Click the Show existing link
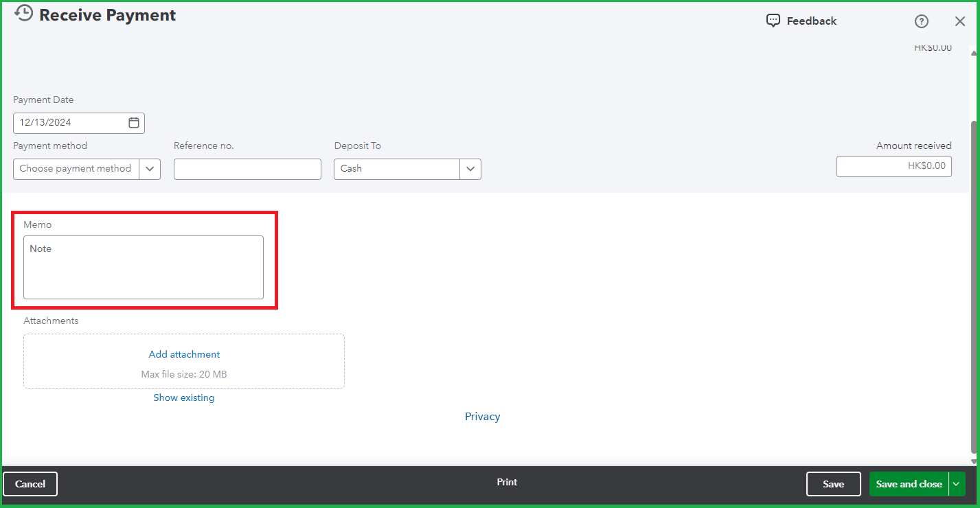 [x=183, y=397]
